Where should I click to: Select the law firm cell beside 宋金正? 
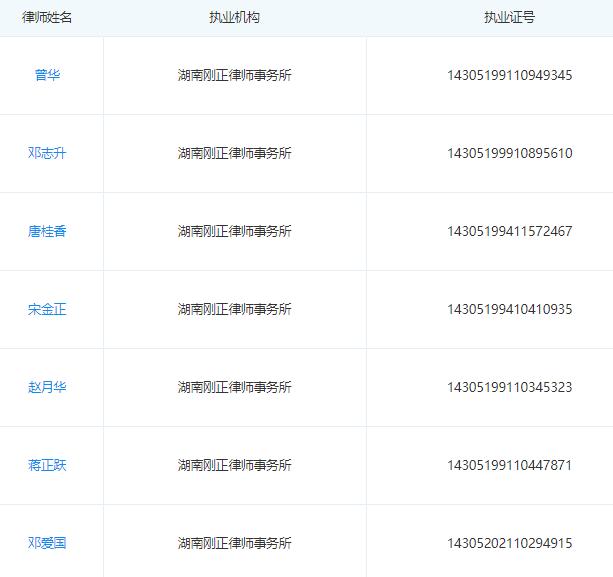234,309
